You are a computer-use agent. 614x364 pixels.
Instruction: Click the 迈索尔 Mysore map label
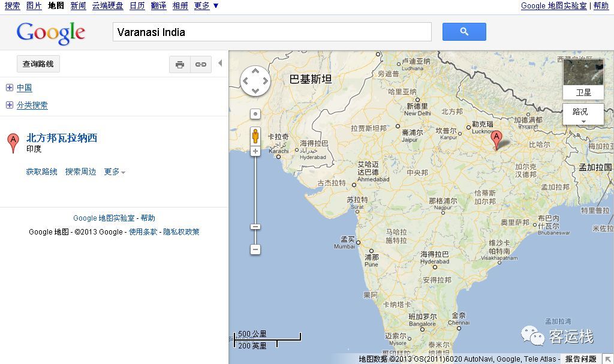tap(396, 339)
